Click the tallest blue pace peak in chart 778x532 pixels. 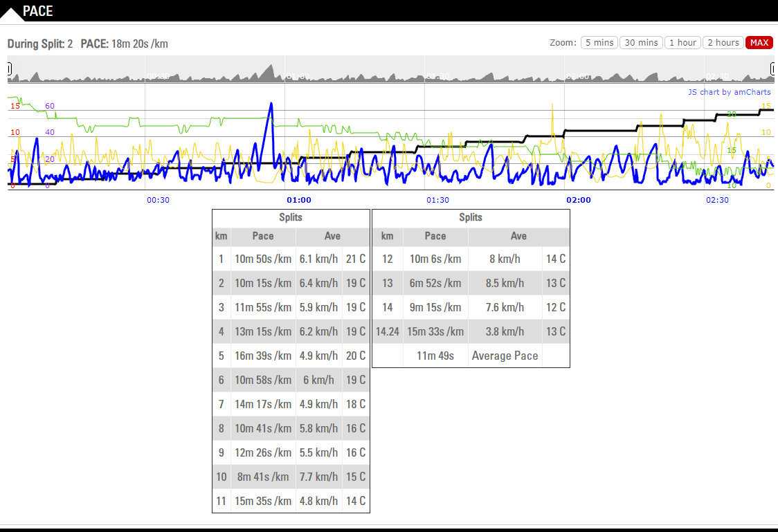tap(271, 104)
